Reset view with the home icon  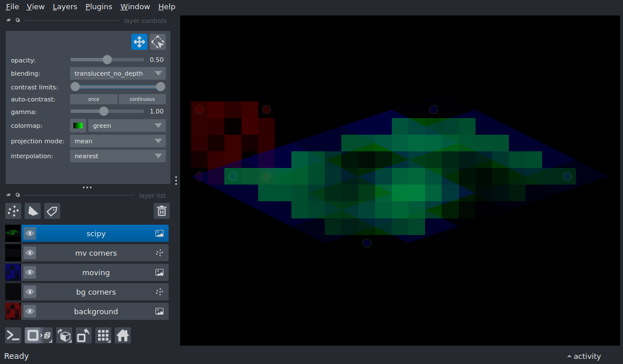[123, 335]
